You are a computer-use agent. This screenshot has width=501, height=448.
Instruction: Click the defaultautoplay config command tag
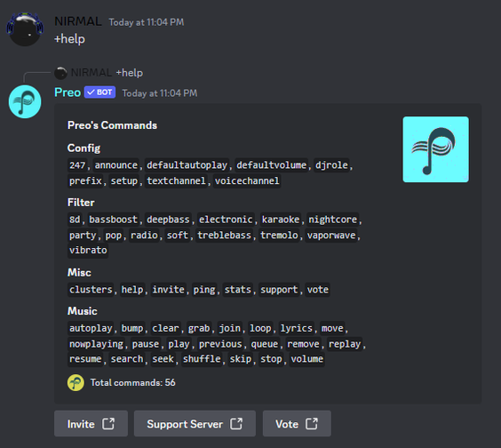187,165
